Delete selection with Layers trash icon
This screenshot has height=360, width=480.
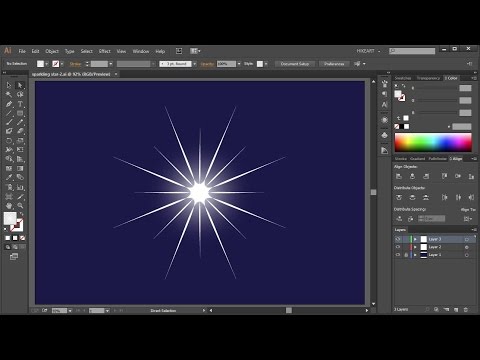click(466, 310)
